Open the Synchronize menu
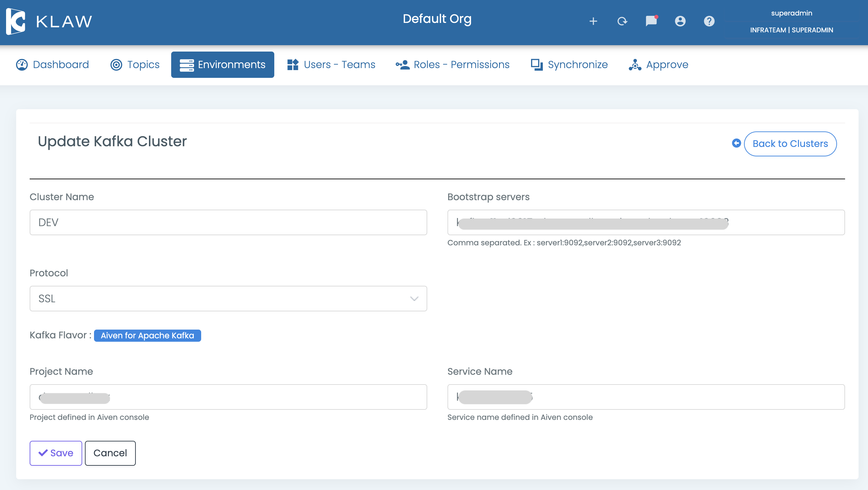 [569, 65]
